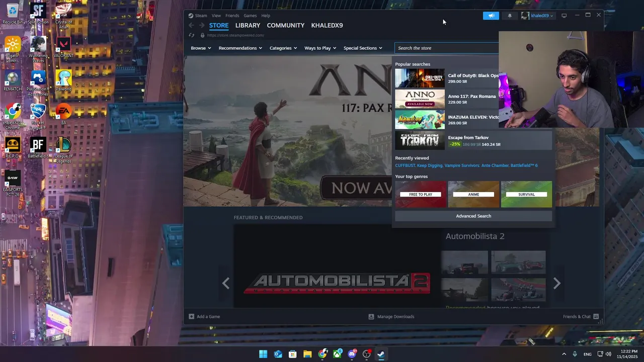The width and height of the screenshot is (644, 362).
Task: Open Keep Digging recently viewed link
Action: 430,165
